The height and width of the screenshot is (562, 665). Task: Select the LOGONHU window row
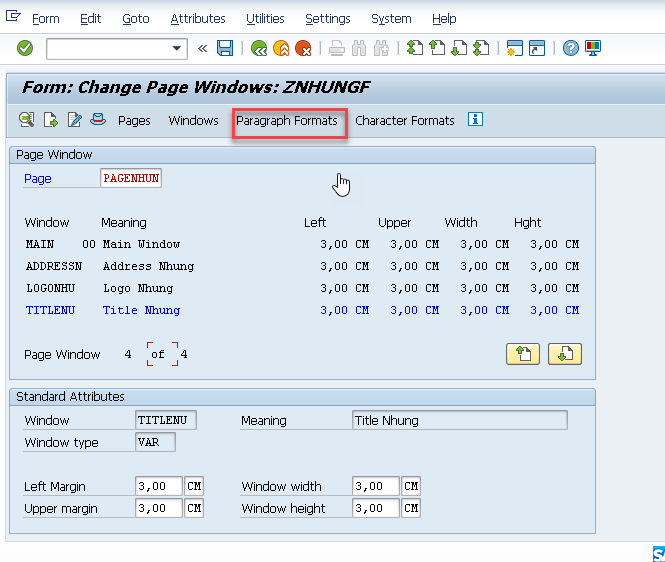click(302, 288)
